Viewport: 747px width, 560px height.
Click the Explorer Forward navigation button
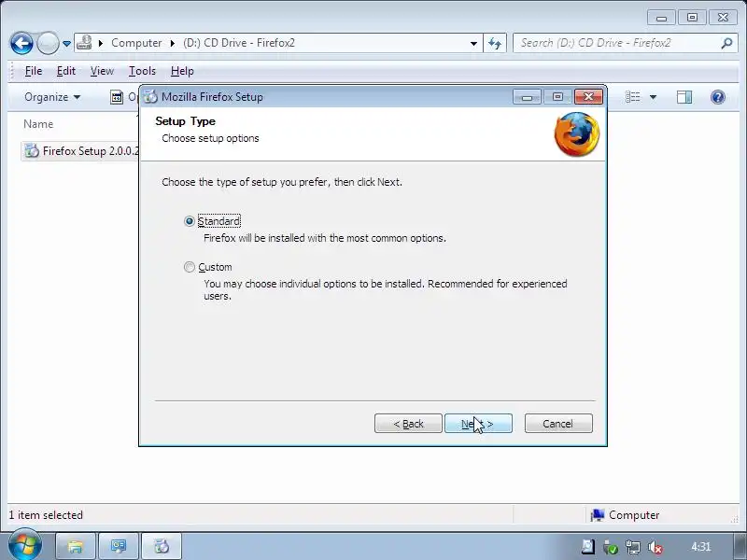[x=48, y=43]
